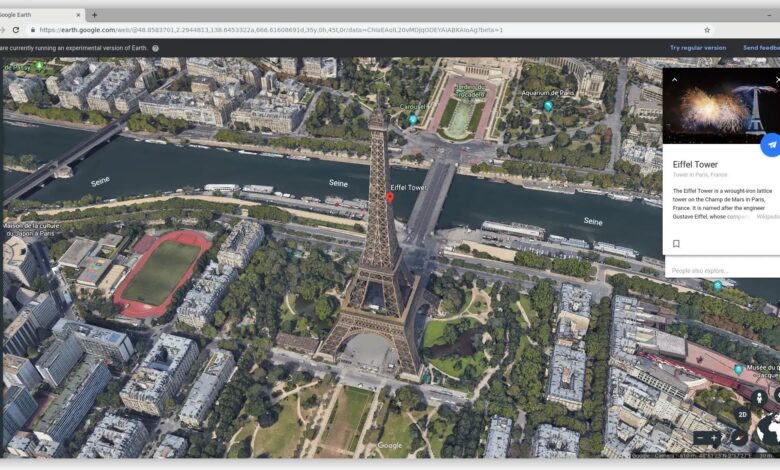780x470 pixels.
Task: Save Eiffel Tower with the bookmark icon
Action: (676, 244)
